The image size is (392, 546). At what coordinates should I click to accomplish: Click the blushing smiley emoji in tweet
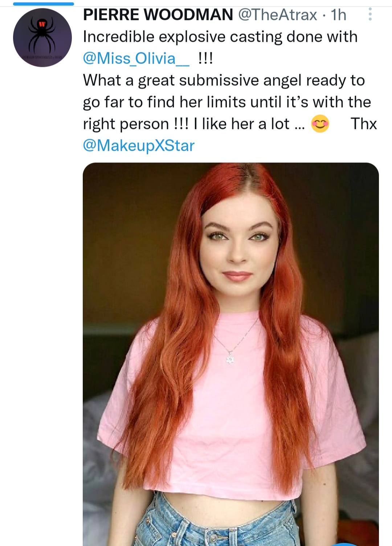pyautogui.click(x=320, y=124)
